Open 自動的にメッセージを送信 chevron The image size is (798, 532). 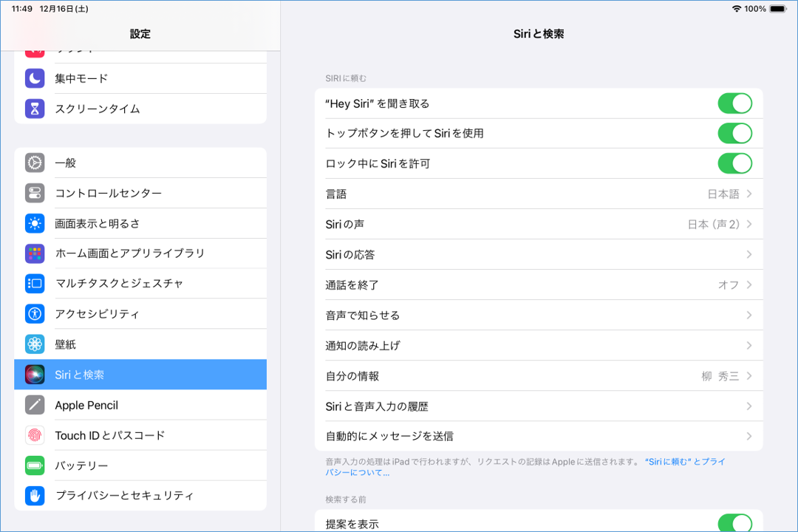[749, 436]
